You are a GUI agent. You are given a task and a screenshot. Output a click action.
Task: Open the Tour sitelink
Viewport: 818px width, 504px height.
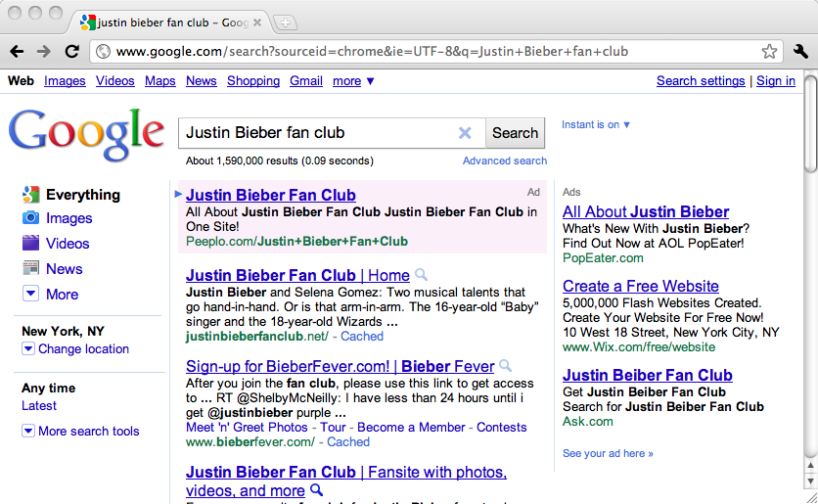pos(333,428)
